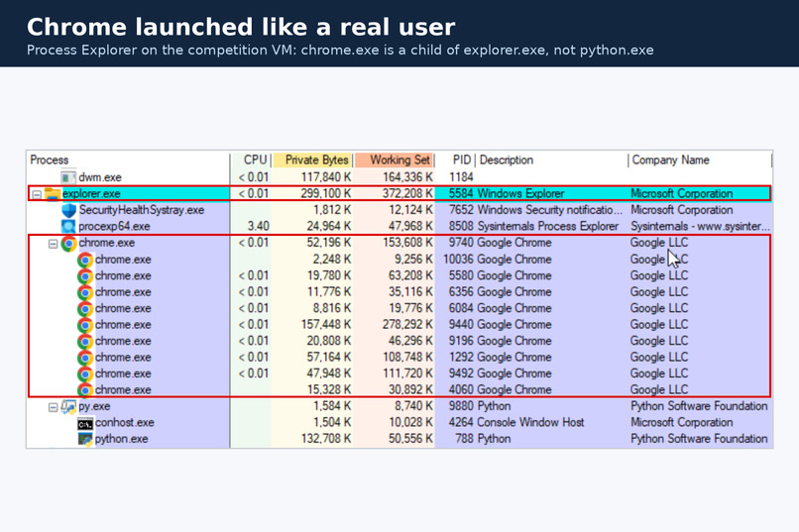Click Chrome icon for PID 9740
The height and width of the screenshot is (532, 799).
pyautogui.click(x=68, y=244)
